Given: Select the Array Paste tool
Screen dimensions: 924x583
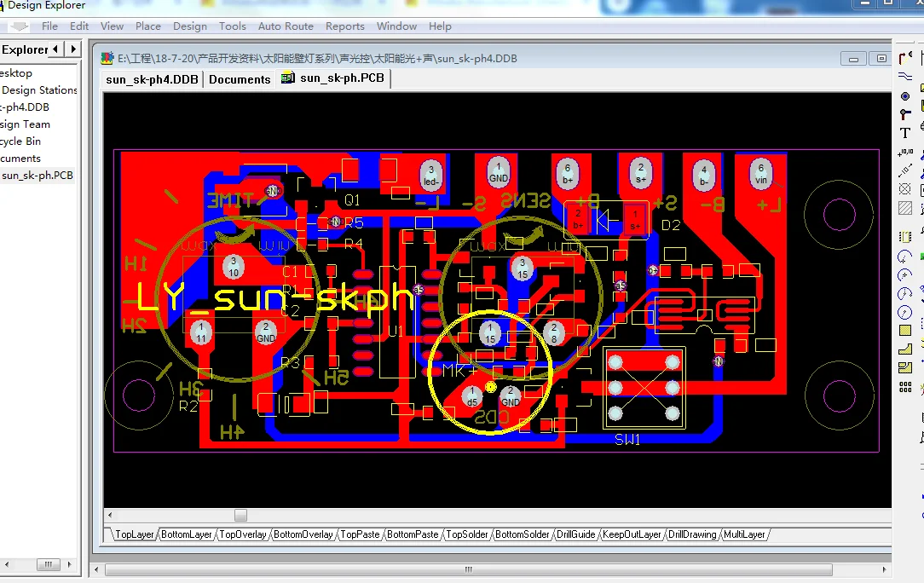Looking at the screenshot, I should click(905, 387).
